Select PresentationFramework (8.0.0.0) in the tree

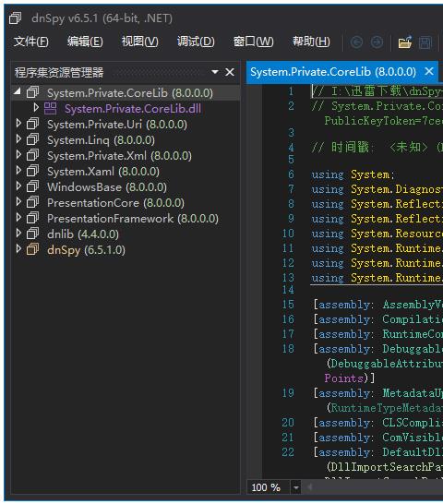click(x=133, y=219)
